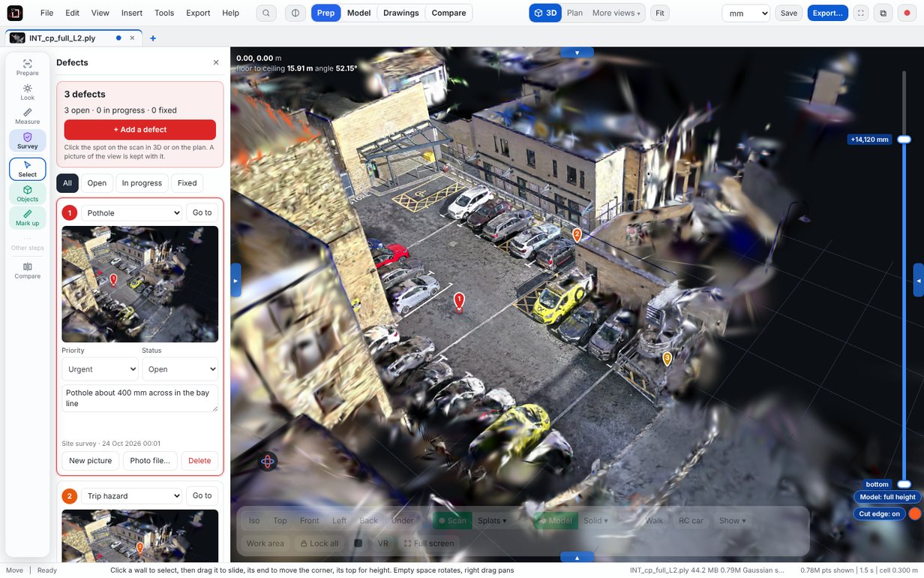The width and height of the screenshot is (924, 578).
Task: Open the Tools menu
Action: [164, 13]
